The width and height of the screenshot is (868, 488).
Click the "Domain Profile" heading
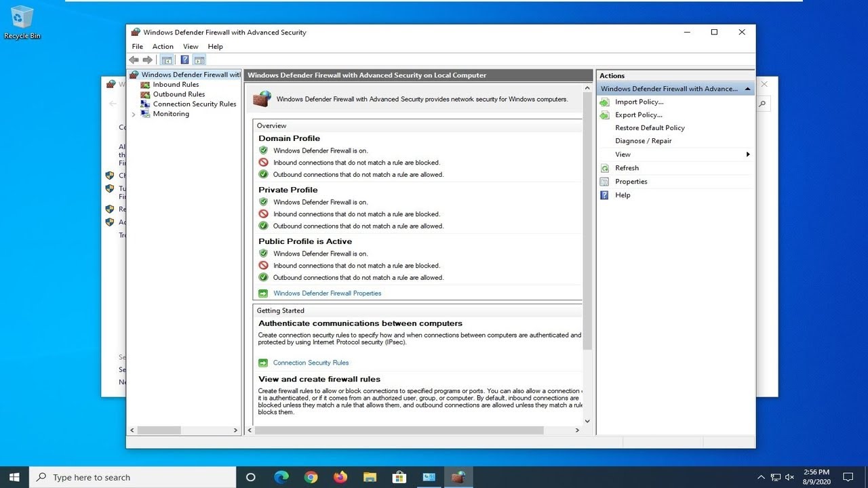pos(289,138)
